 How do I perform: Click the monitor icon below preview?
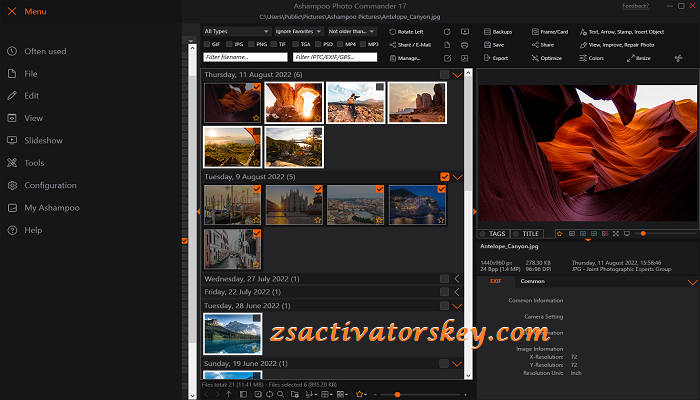coord(627,233)
